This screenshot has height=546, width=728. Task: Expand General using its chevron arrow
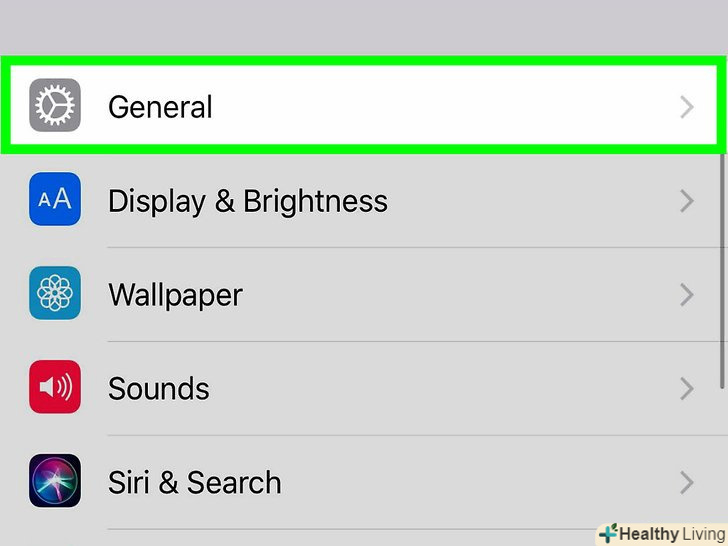click(x=686, y=106)
